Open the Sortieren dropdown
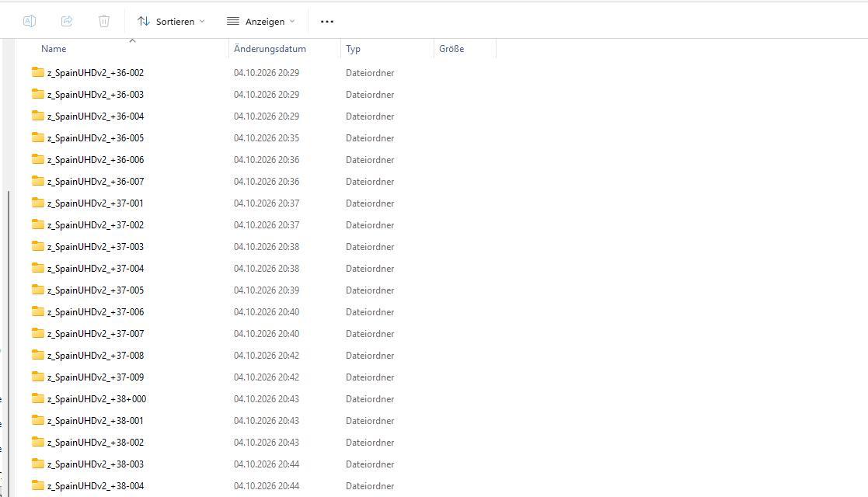The width and height of the screenshot is (868, 497). 171,21
